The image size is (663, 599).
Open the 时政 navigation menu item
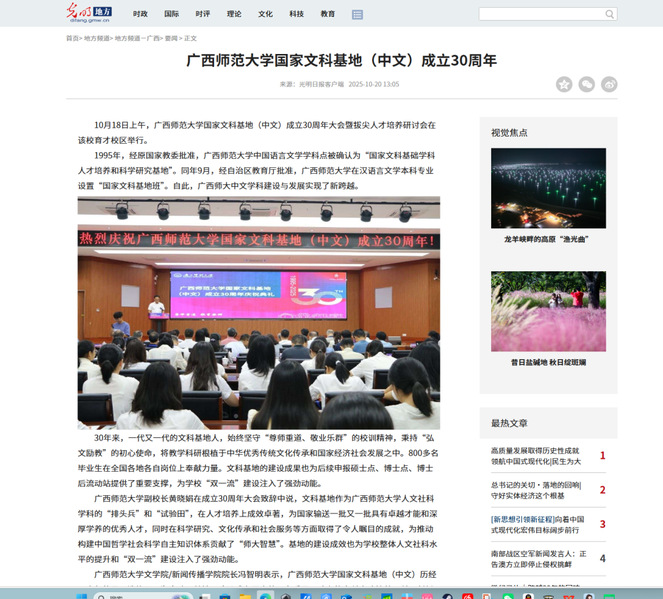click(140, 14)
